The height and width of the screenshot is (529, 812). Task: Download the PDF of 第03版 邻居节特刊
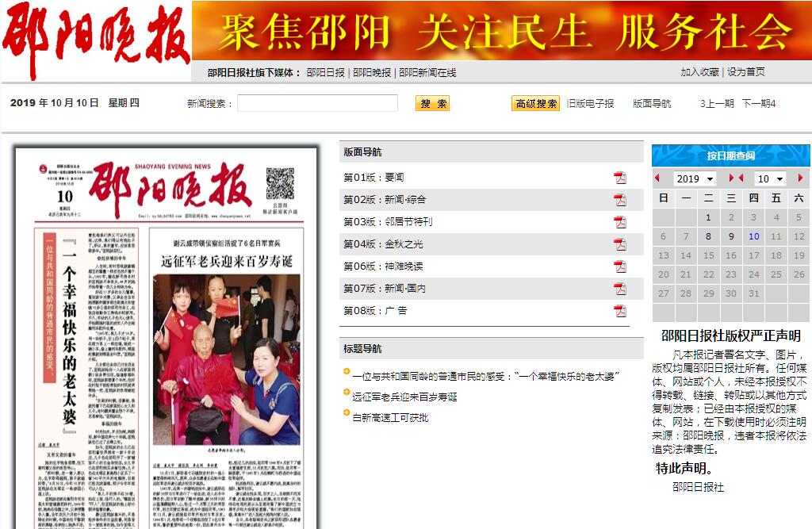619,222
